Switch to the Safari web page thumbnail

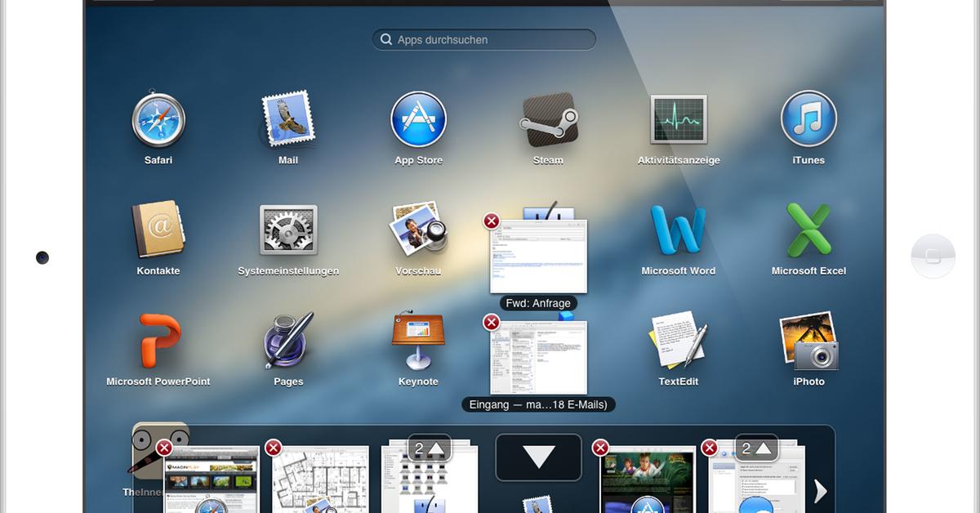coord(212,480)
